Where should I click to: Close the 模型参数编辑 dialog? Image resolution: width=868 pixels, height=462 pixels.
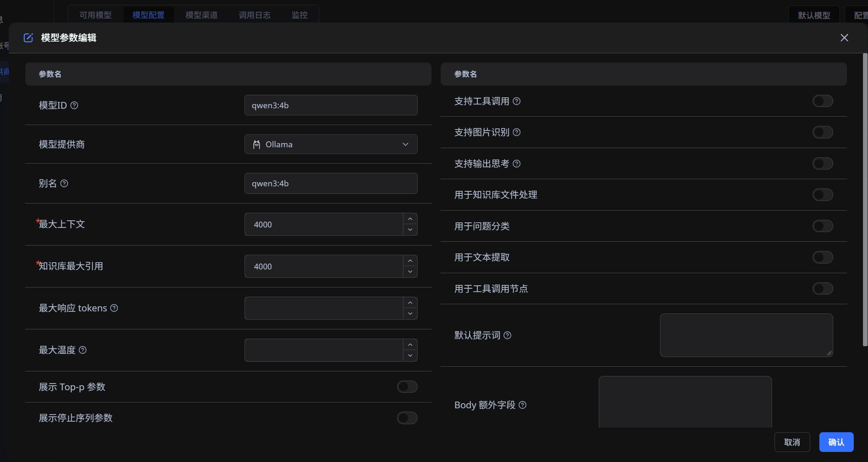click(x=844, y=37)
